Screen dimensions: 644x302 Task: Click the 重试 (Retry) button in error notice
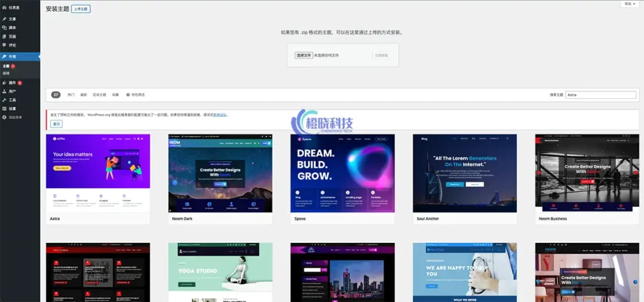coord(57,124)
